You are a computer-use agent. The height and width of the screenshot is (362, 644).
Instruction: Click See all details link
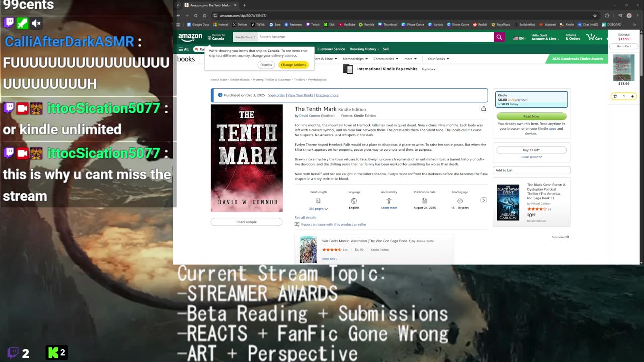(305, 217)
